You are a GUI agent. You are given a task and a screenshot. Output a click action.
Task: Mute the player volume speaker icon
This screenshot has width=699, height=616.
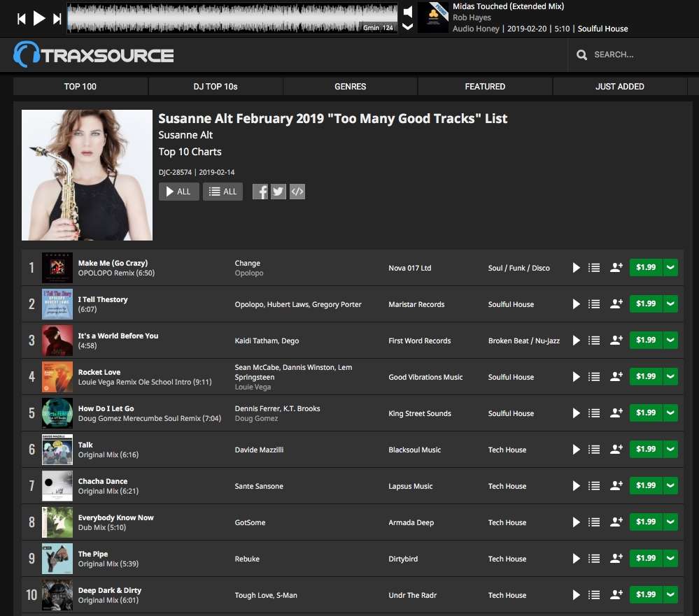pyautogui.click(x=407, y=12)
